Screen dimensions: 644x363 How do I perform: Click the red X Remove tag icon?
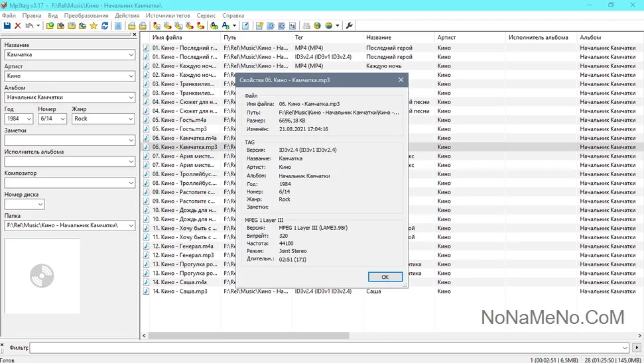(18, 26)
